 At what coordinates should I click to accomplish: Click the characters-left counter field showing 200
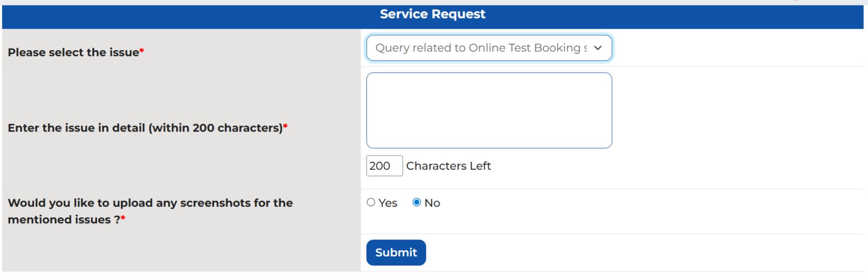point(384,166)
